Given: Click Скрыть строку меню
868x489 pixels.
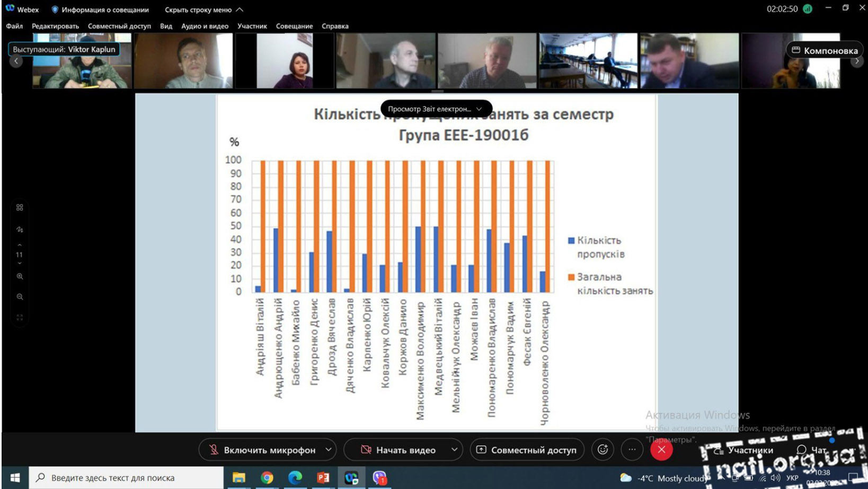Looking at the screenshot, I should (x=204, y=10).
